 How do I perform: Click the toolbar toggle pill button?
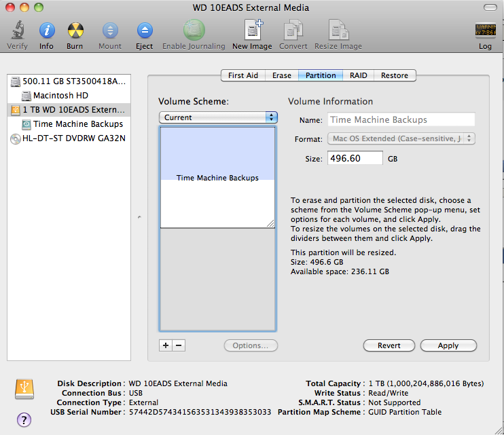pyautogui.click(x=490, y=7)
